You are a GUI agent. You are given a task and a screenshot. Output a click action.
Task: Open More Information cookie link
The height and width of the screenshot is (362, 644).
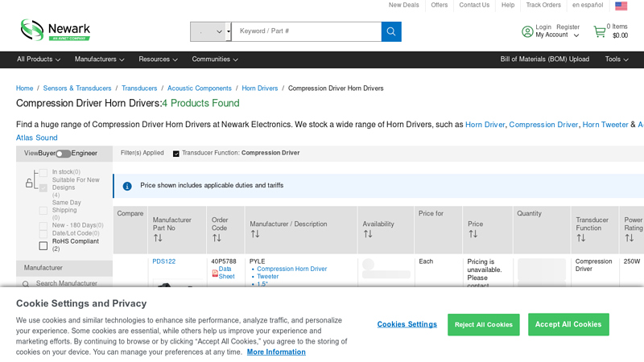(x=276, y=352)
